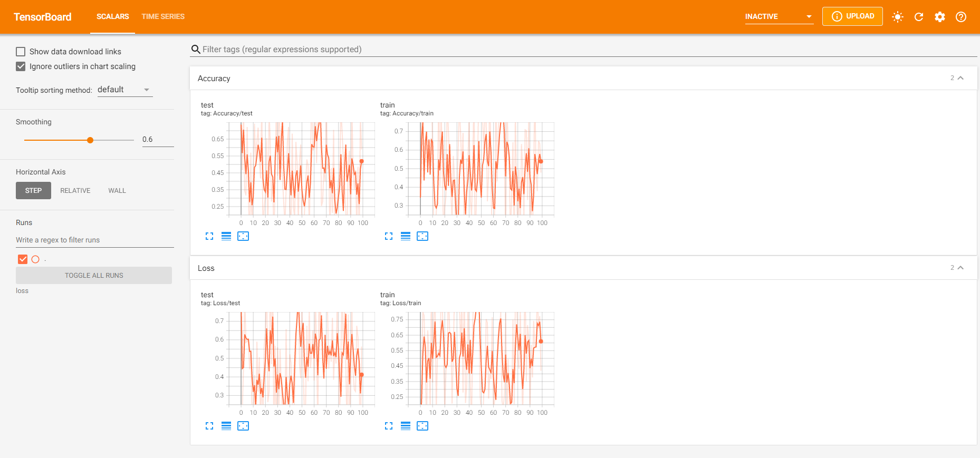
Task: Select WALL horizontal axis
Action: point(117,191)
